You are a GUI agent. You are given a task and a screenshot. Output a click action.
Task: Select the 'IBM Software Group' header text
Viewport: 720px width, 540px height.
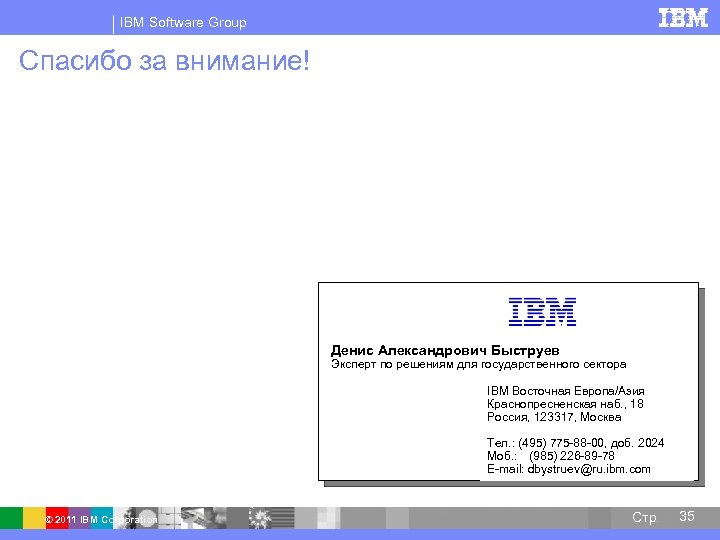tap(183, 22)
